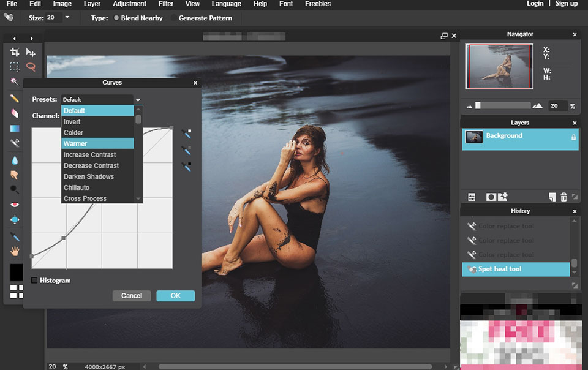
Task: Select the Crop tool
Action: coord(15,52)
